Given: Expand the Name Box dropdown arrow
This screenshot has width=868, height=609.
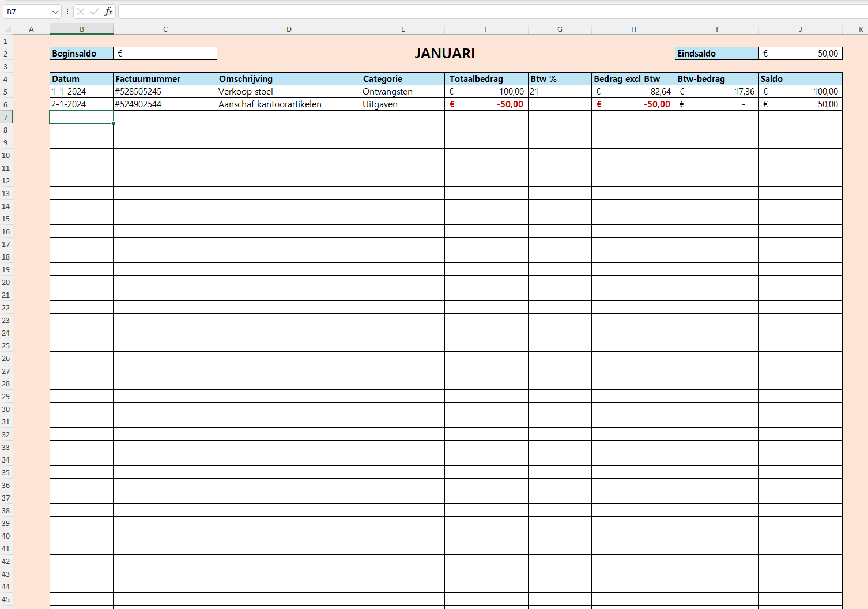Looking at the screenshot, I should [x=55, y=12].
